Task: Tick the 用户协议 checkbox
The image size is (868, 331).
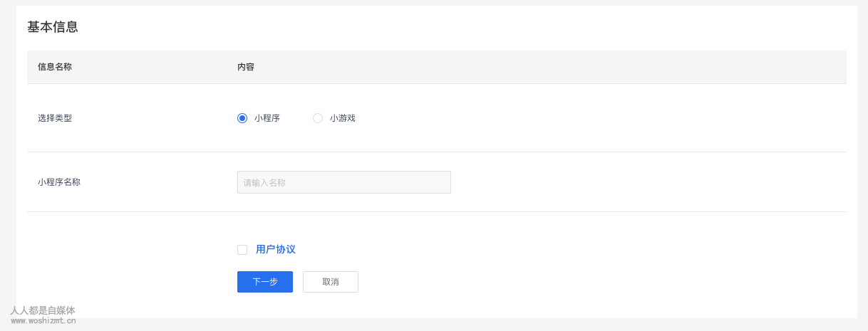Action: coord(242,250)
